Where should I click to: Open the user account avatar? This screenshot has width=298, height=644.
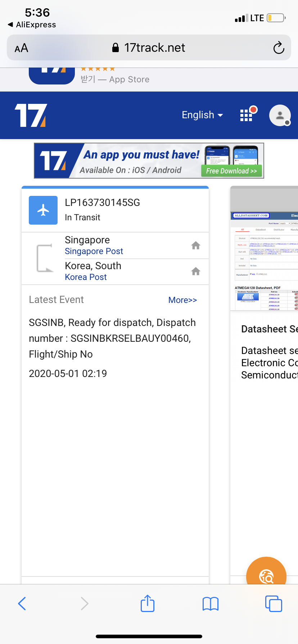pyautogui.click(x=280, y=115)
